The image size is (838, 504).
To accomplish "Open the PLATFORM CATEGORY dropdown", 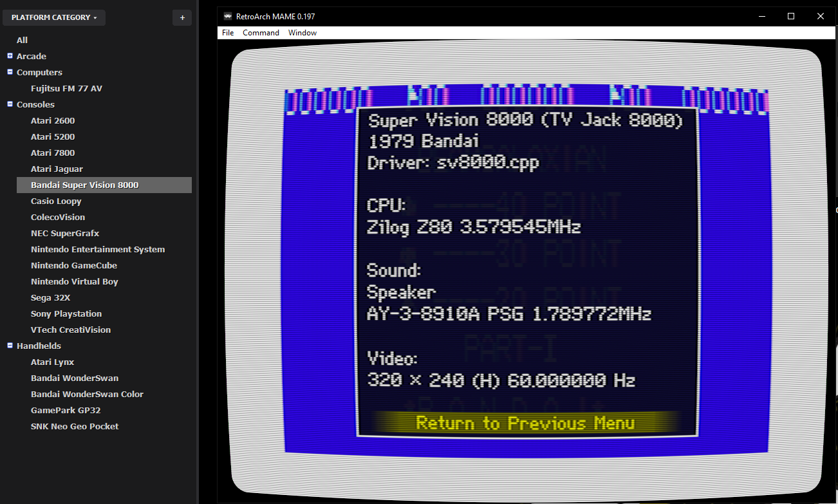I will point(54,17).
